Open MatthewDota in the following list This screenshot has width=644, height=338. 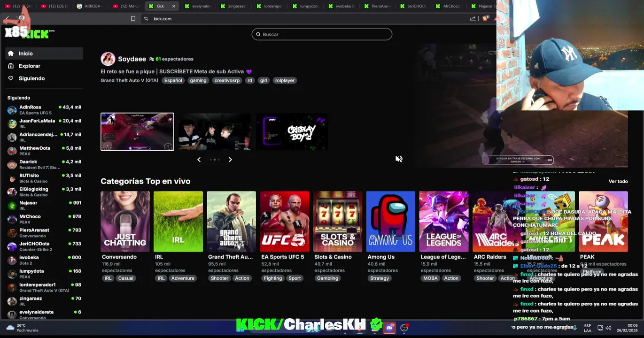click(x=44, y=151)
